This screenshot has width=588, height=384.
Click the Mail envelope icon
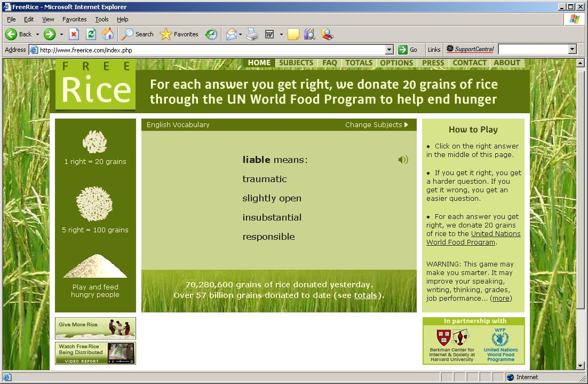coord(232,34)
